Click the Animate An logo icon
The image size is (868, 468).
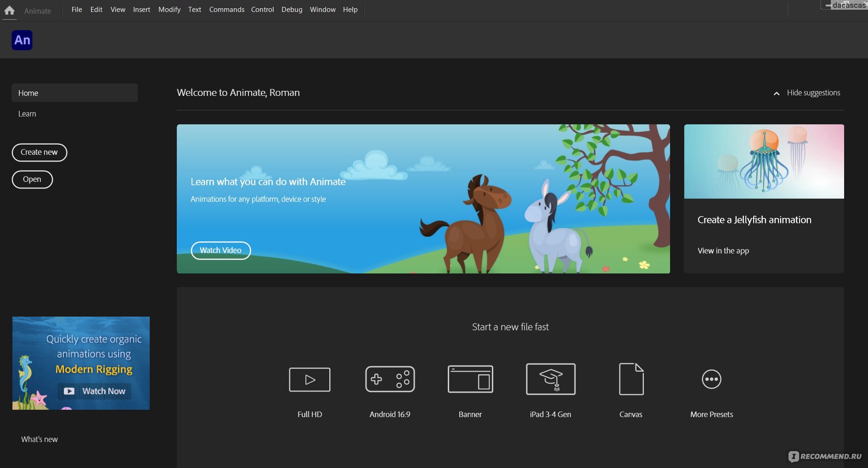point(22,40)
